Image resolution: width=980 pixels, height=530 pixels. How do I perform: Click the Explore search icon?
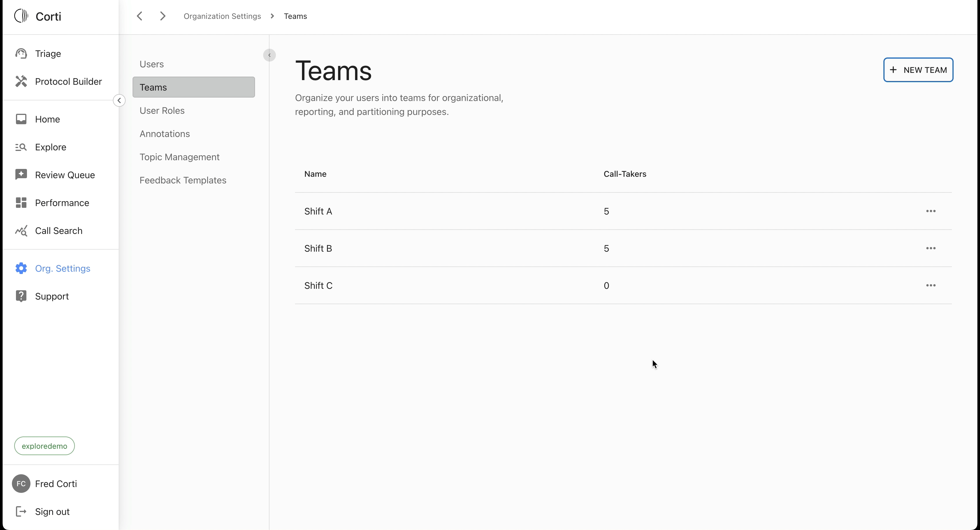click(x=21, y=147)
